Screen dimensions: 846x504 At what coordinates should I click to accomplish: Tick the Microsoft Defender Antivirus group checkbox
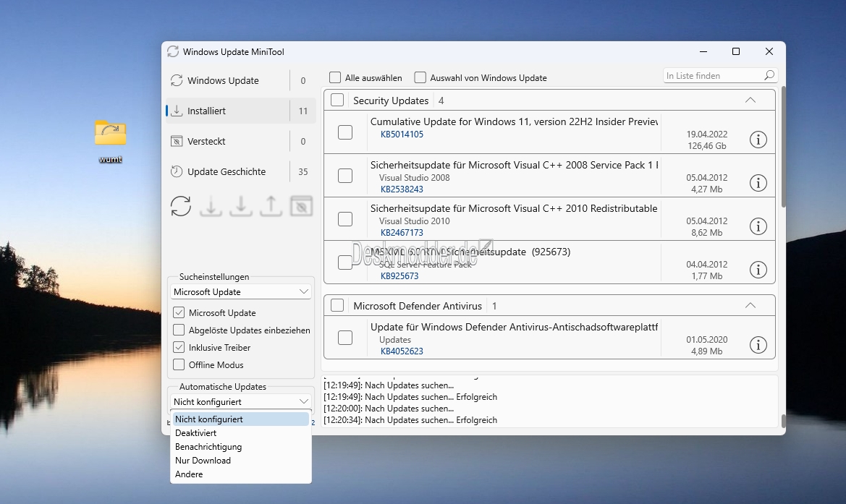pyautogui.click(x=337, y=306)
